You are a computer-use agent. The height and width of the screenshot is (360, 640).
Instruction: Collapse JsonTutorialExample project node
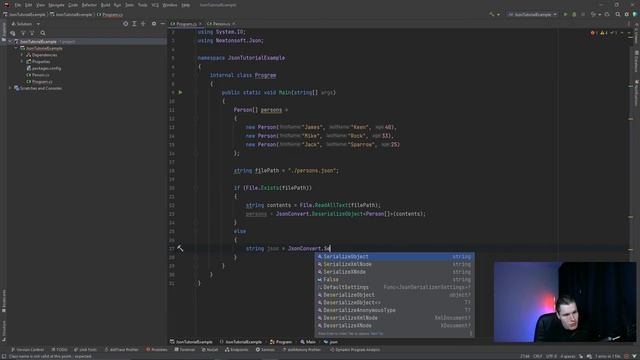(x=16, y=49)
